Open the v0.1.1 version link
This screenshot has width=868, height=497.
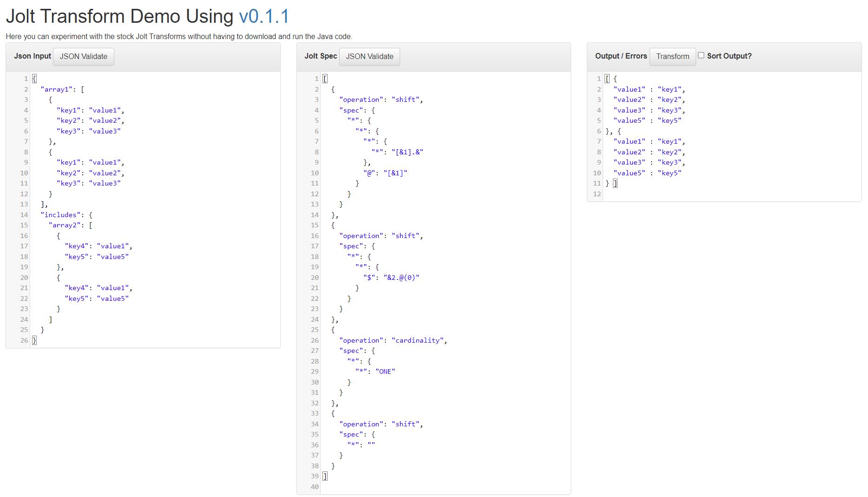click(264, 16)
